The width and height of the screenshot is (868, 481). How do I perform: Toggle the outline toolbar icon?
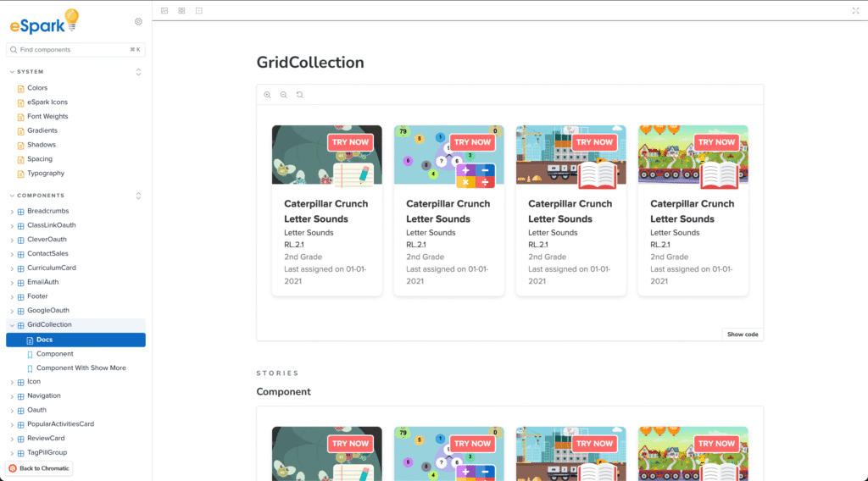(x=198, y=10)
